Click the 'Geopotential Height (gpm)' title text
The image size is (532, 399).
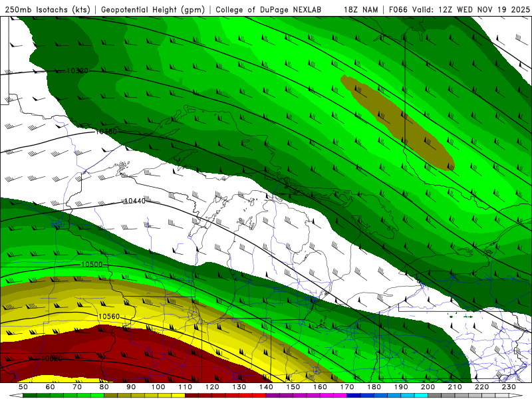153,9
